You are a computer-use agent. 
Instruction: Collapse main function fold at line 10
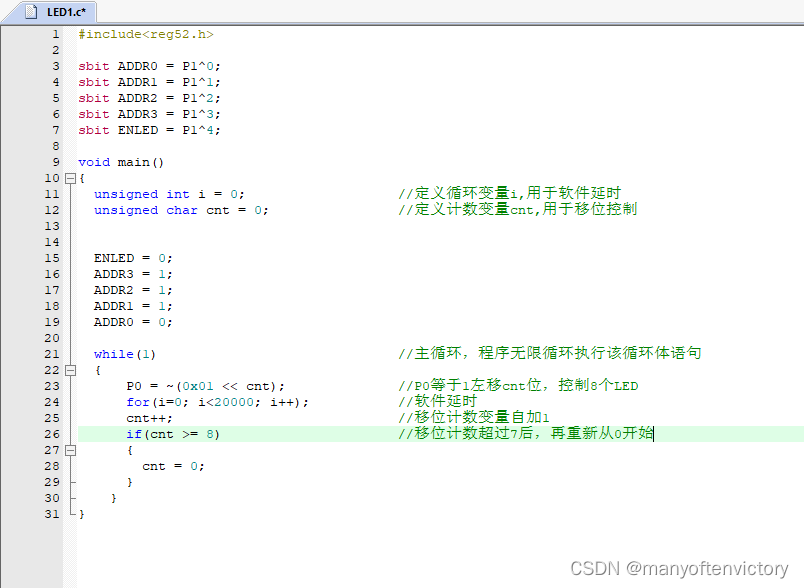click(x=70, y=178)
